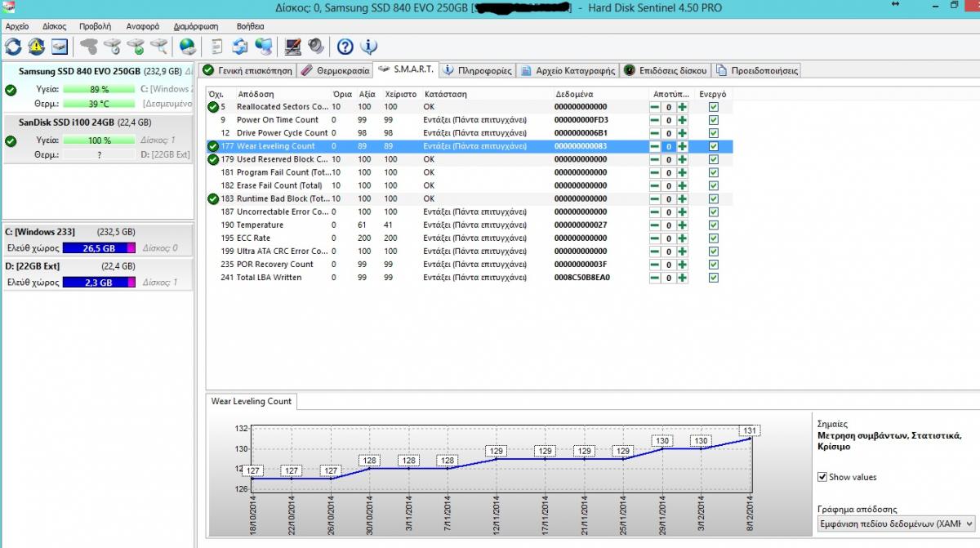Click the disk with yellow warning triangle icon

pyautogui.click(x=37, y=47)
